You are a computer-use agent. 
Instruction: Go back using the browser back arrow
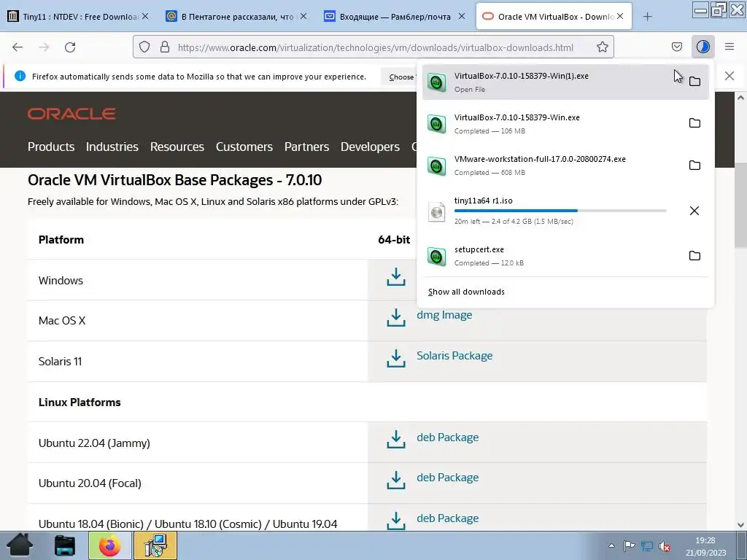tap(18, 47)
